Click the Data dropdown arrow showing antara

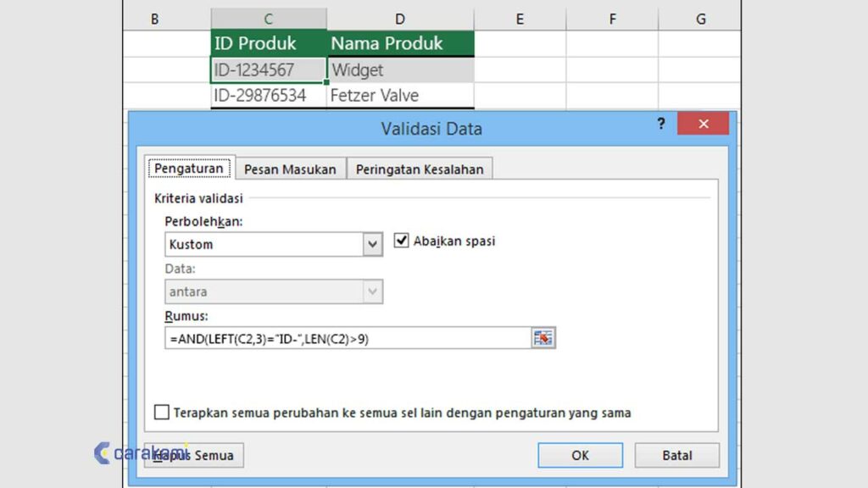point(371,291)
